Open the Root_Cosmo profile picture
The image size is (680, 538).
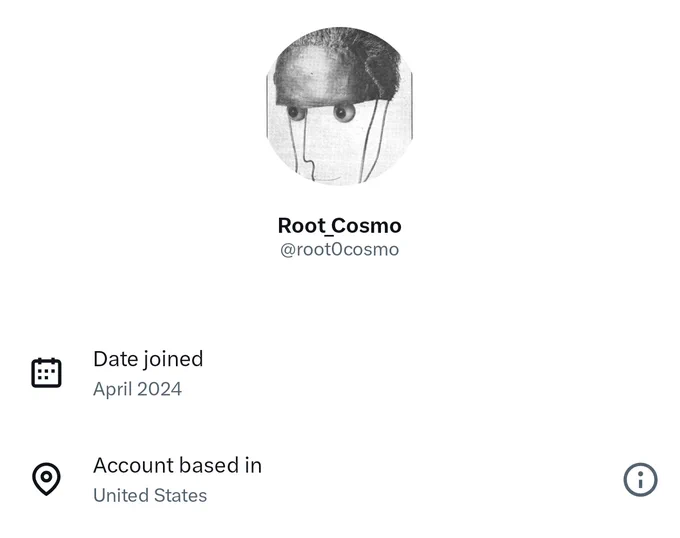340,106
